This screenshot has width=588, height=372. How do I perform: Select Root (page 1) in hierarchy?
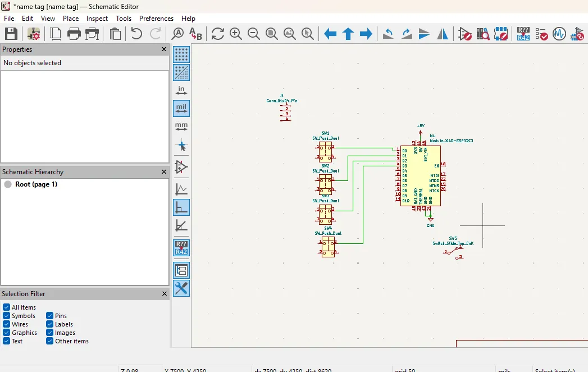pos(36,184)
